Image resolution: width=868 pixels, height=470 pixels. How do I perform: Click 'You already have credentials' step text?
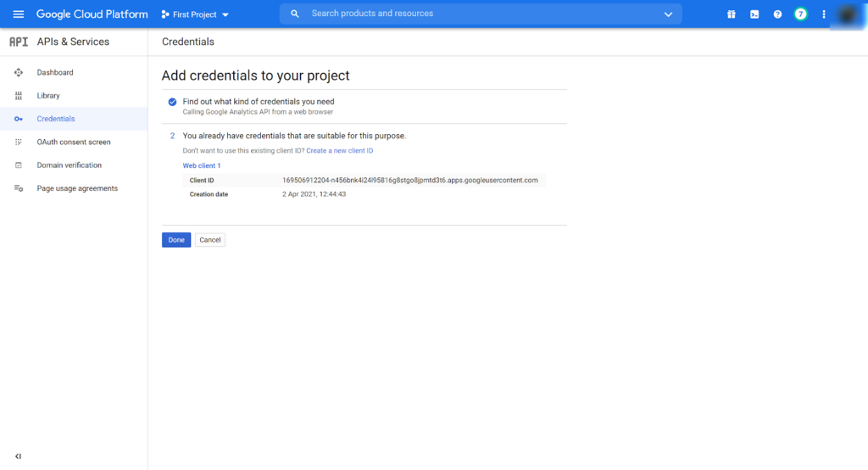(x=294, y=136)
